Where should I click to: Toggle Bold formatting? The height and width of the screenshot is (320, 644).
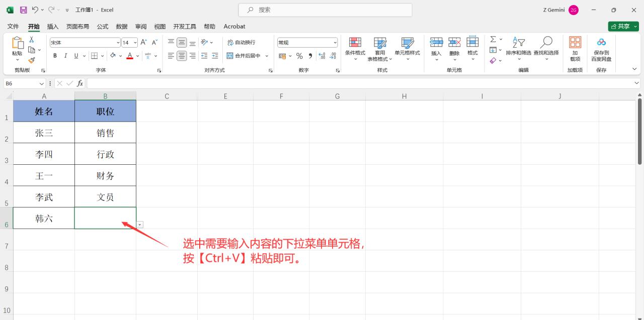pyautogui.click(x=54, y=56)
